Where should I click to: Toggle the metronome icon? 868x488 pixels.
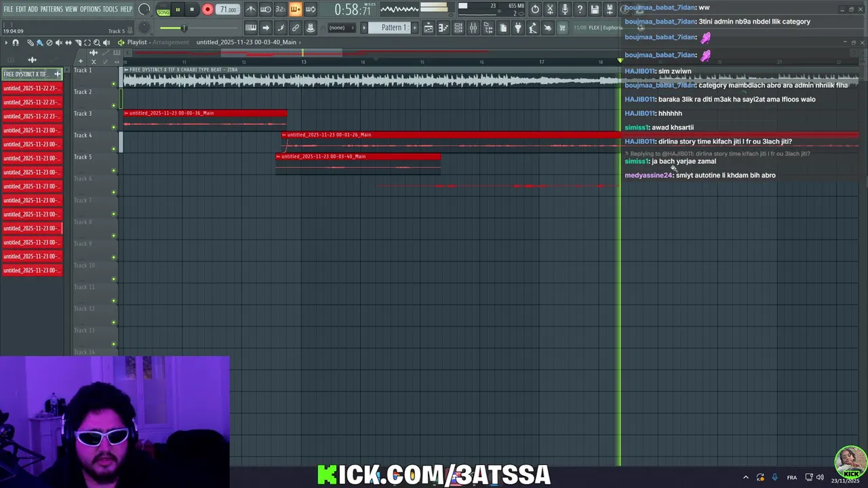point(251,9)
